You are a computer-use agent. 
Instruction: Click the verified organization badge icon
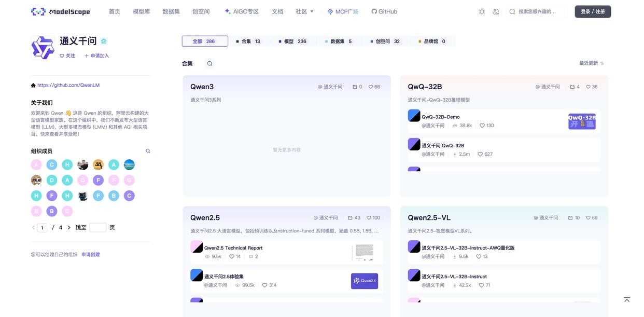(x=104, y=41)
